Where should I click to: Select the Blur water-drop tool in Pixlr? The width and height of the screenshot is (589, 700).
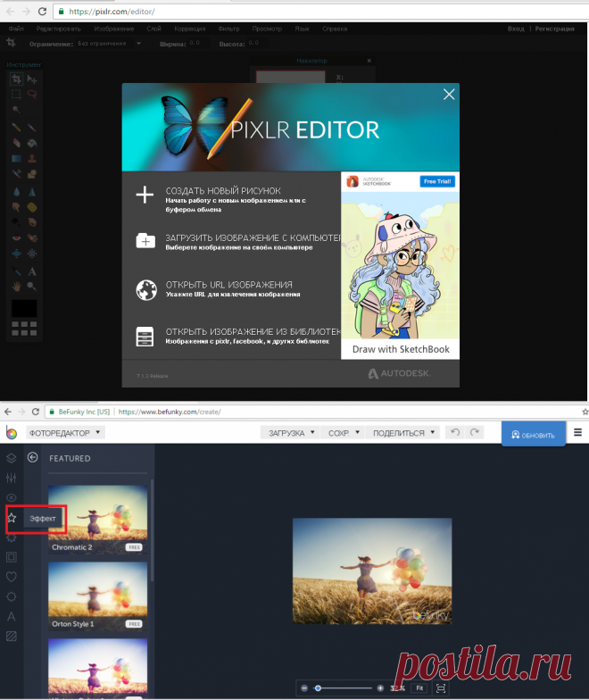tap(16, 192)
